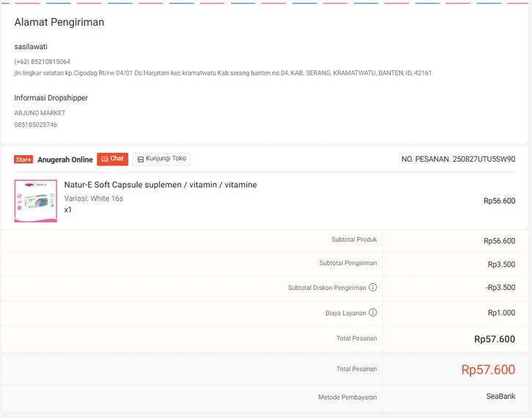This screenshot has height=418, width=532.
Task: Show info for Subtotal Diskon Pengiriman
Action: point(373,288)
